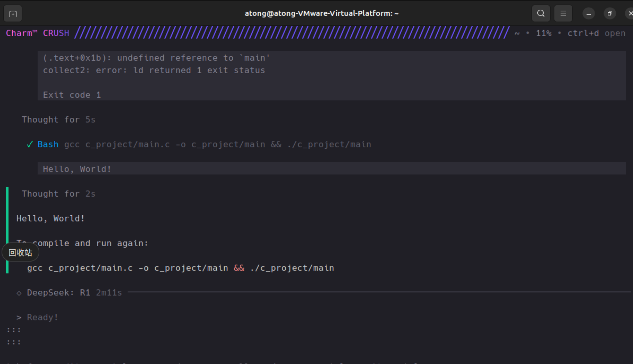
Task: Select the gcc compile command code block
Action: click(x=180, y=268)
